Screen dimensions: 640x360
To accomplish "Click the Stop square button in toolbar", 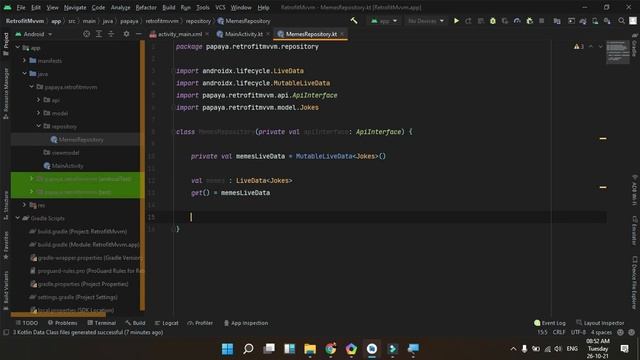I will pos(542,21).
